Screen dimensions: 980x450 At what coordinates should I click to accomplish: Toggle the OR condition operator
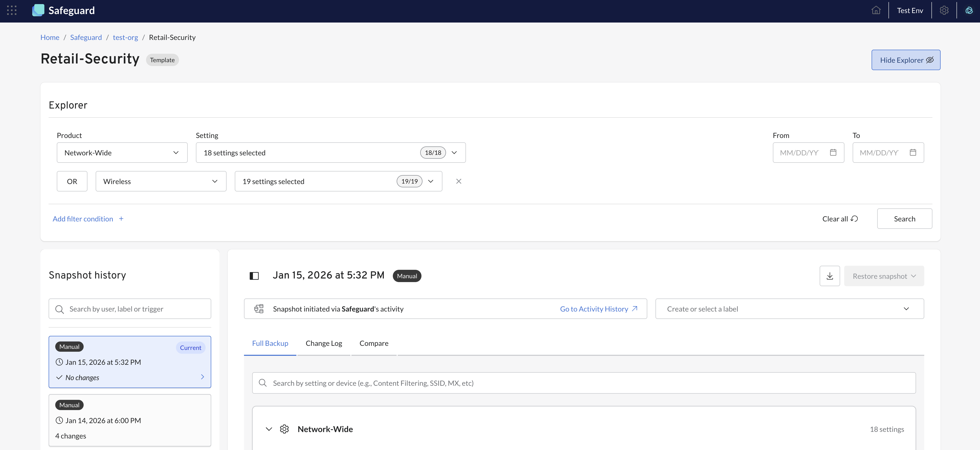(x=72, y=181)
